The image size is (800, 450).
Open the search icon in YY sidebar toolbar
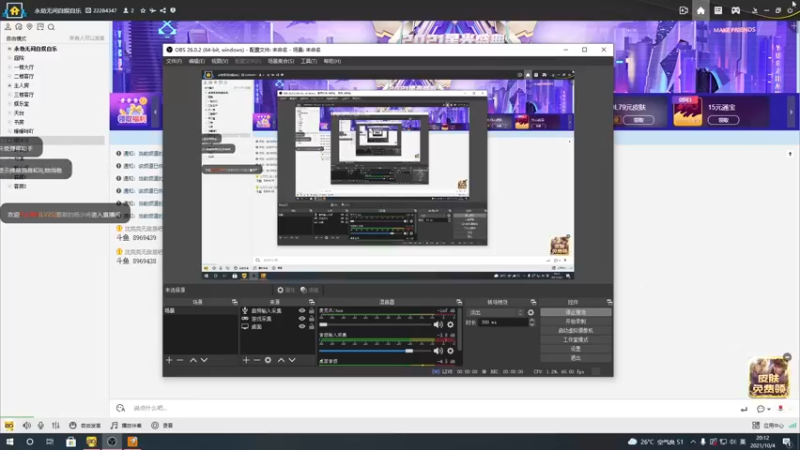[51, 27]
